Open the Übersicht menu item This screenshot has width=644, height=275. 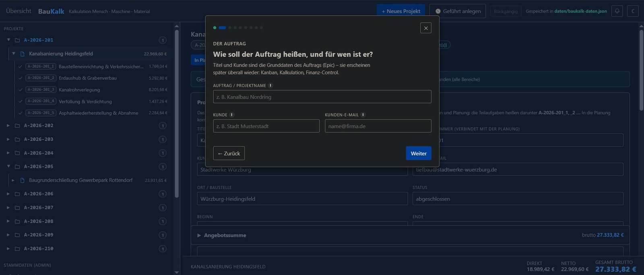click(19, 11)
